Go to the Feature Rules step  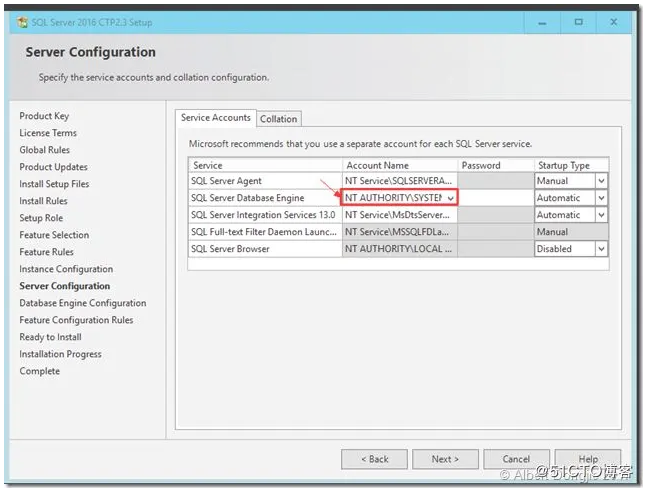click(46, 252)
